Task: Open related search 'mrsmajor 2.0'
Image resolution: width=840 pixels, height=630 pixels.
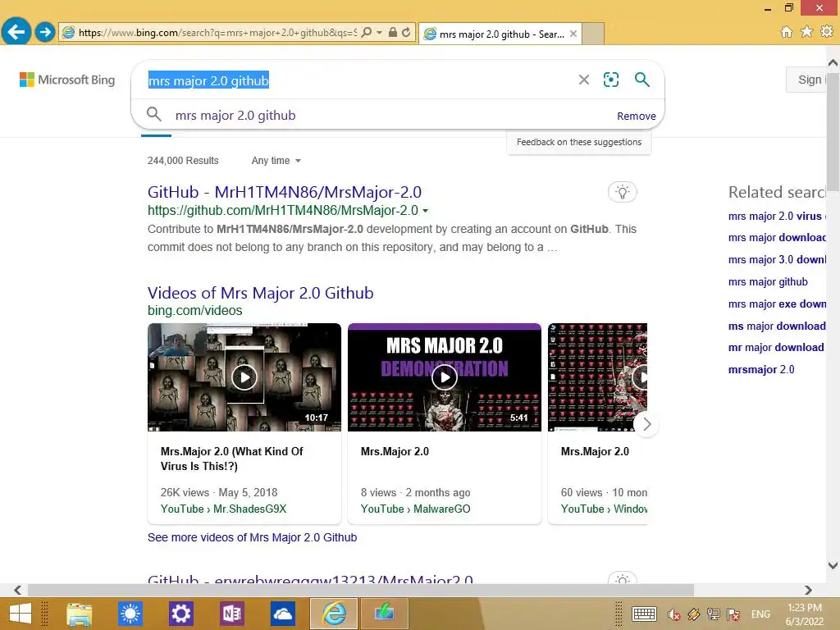Action: pos(761,369)
